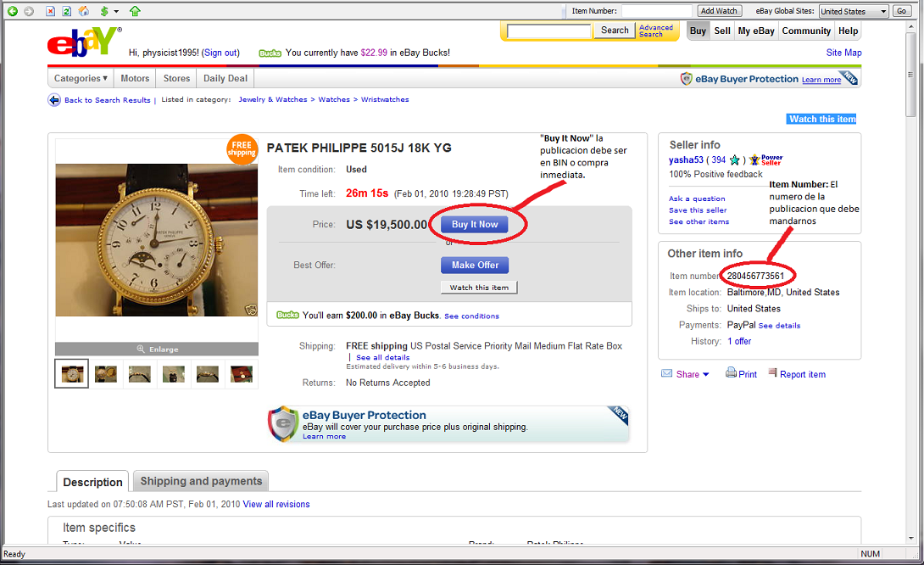
Task: Click the Watch this item button under Make Offer
Action: [479, 288]
